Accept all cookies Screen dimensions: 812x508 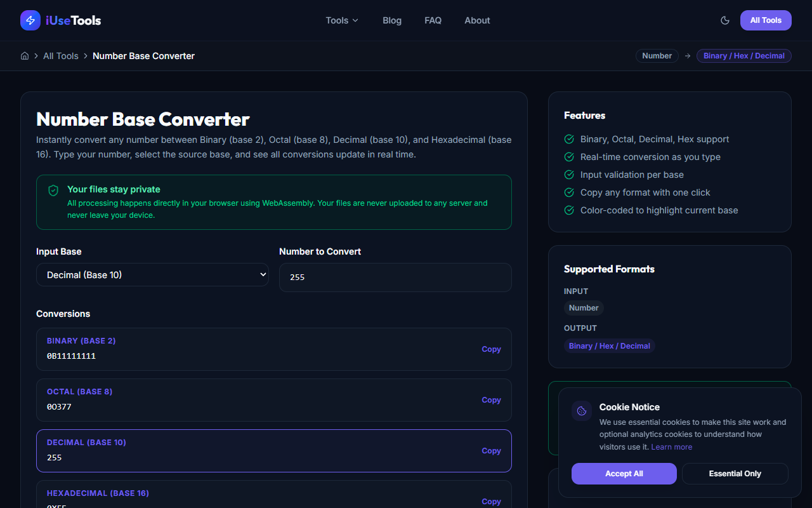[x=624, y=473]
